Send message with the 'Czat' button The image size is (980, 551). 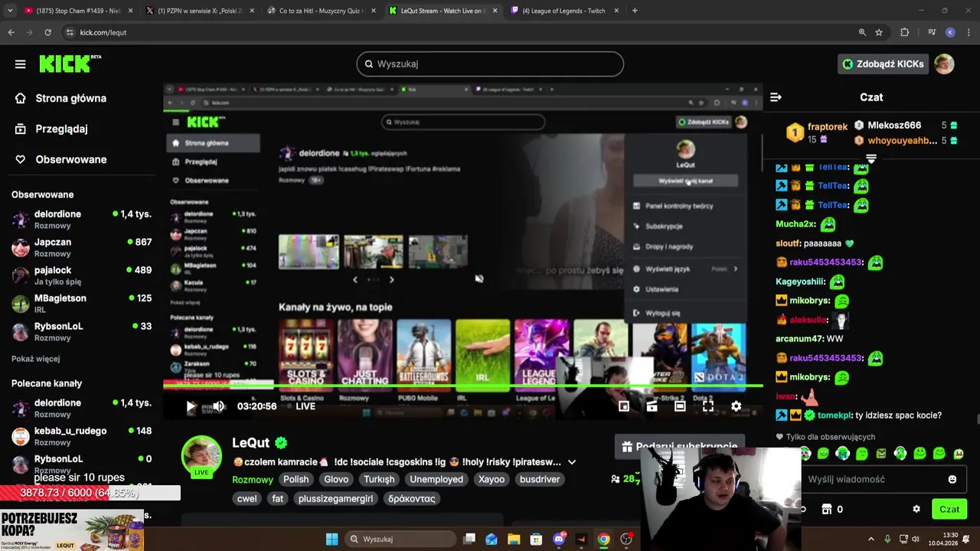(949, 509)
